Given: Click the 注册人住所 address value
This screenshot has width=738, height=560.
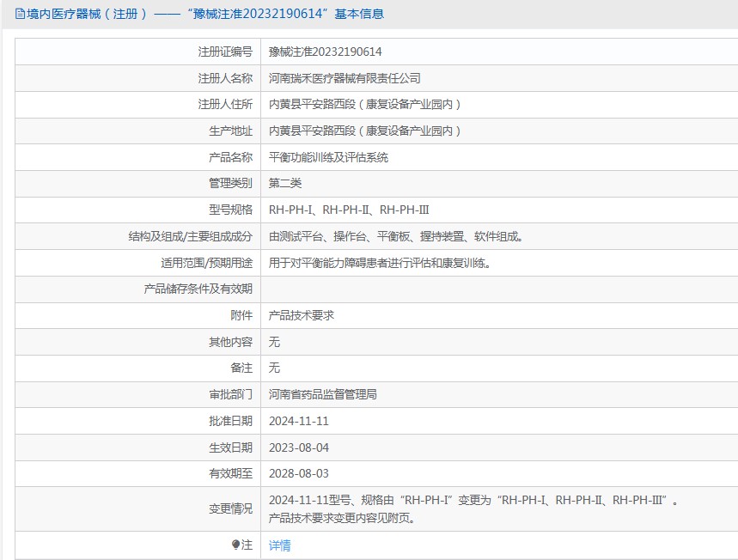Looking at the screenshot, I should [365, 104].
